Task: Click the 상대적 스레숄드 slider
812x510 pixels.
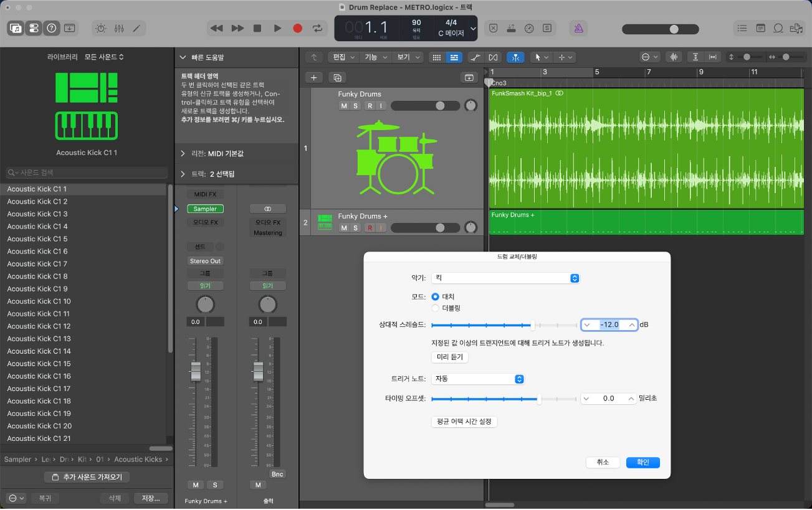Action: (504, 324)
